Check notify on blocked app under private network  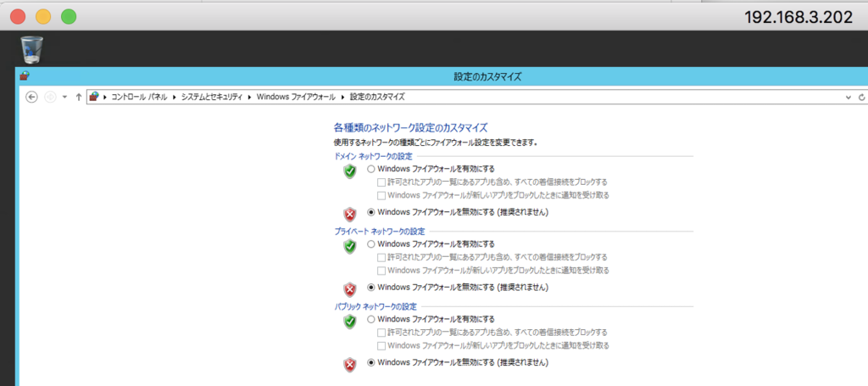(x=381, y=271)
